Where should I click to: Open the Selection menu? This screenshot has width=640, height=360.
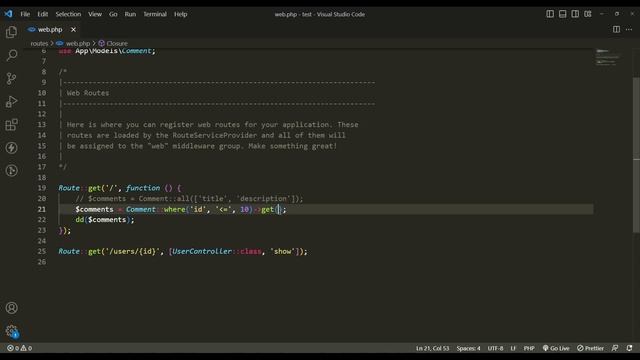pyautogui.click(x=68, y=14)
